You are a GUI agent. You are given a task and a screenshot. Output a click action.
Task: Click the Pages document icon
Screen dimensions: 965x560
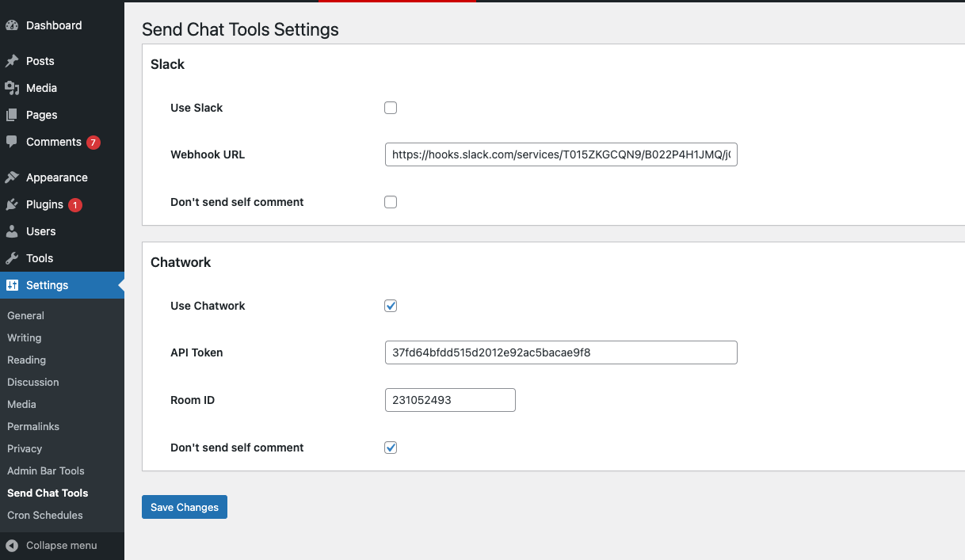coord(12,115)
